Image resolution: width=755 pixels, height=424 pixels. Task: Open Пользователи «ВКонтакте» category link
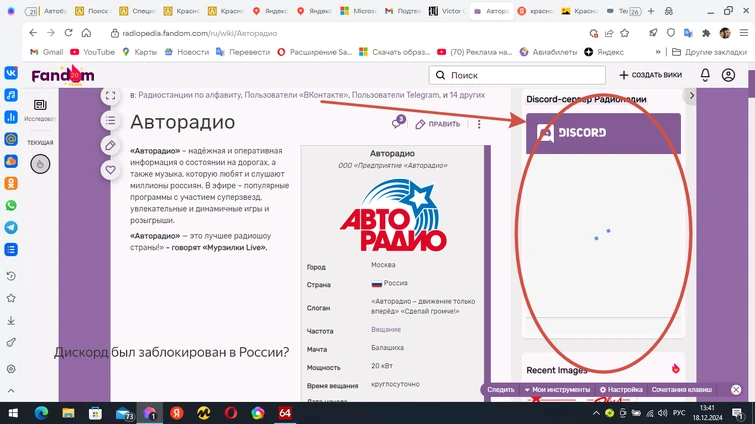296,95
